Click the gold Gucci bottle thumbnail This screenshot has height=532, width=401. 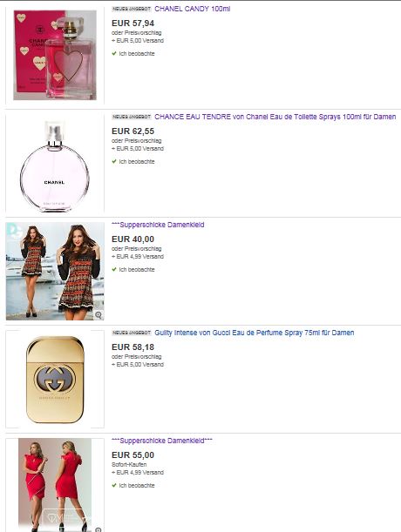pos(55,380)
